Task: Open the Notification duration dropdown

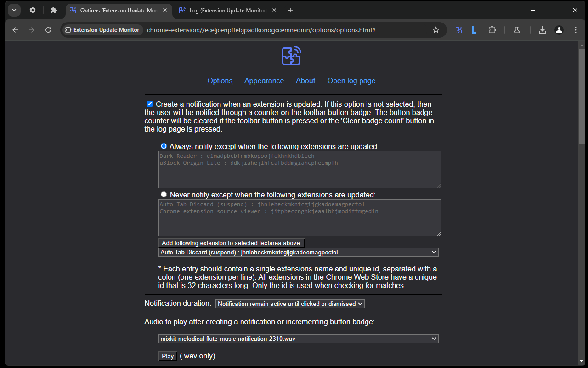Action: [290, 304]
